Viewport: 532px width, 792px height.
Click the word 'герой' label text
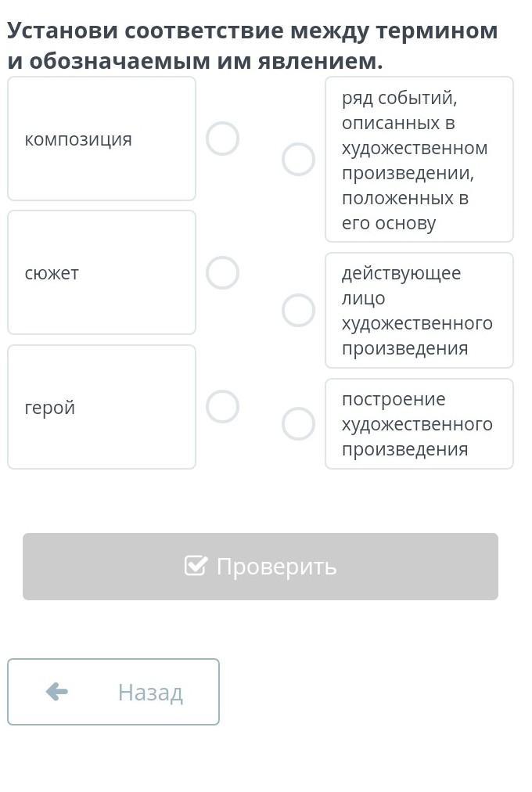click(x=50, y=408)
